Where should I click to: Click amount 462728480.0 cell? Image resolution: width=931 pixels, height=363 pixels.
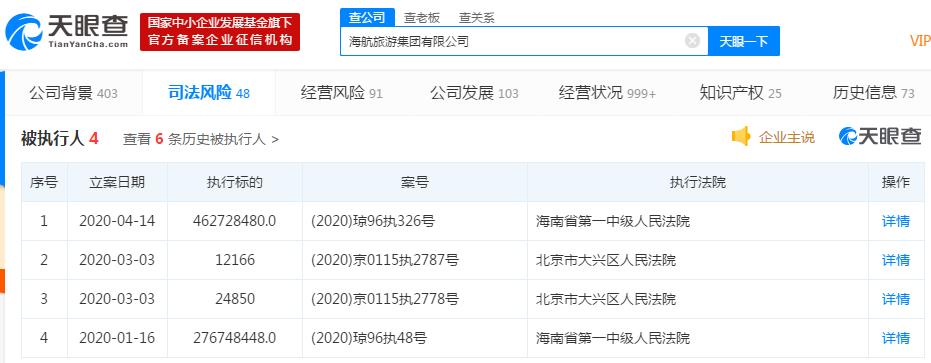[235, 221]
